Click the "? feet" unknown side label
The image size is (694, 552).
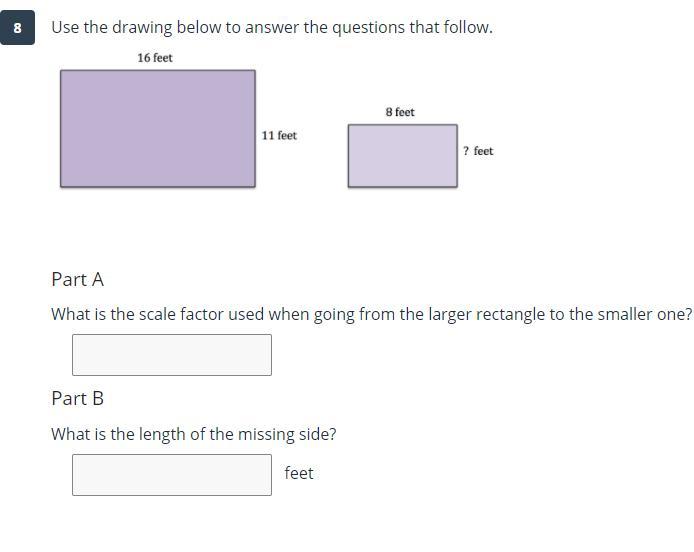pos(478,151)
